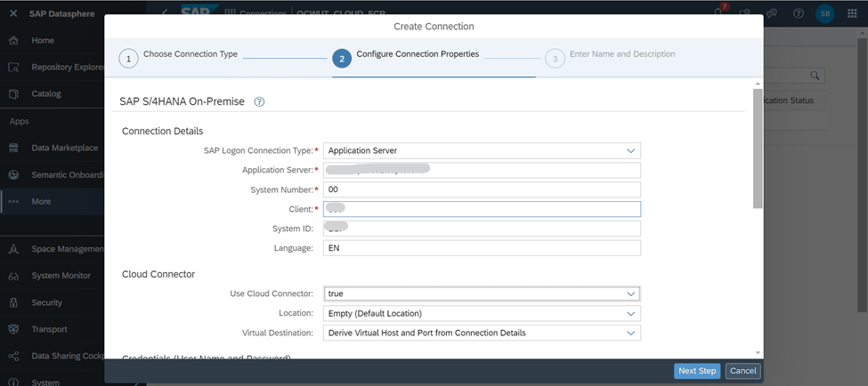Click the More ellipsis icon
This screenshot has width=868, height=386.
point(14,201)
